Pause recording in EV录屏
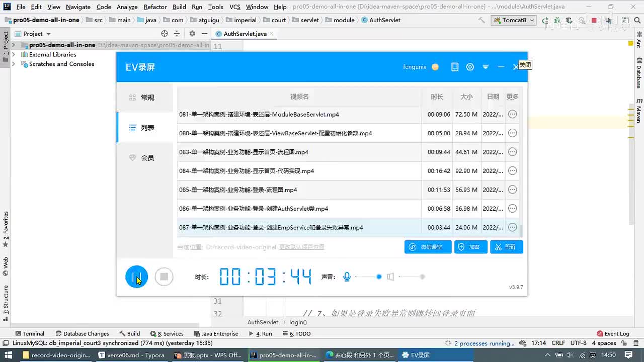 [x=136, y=277]
